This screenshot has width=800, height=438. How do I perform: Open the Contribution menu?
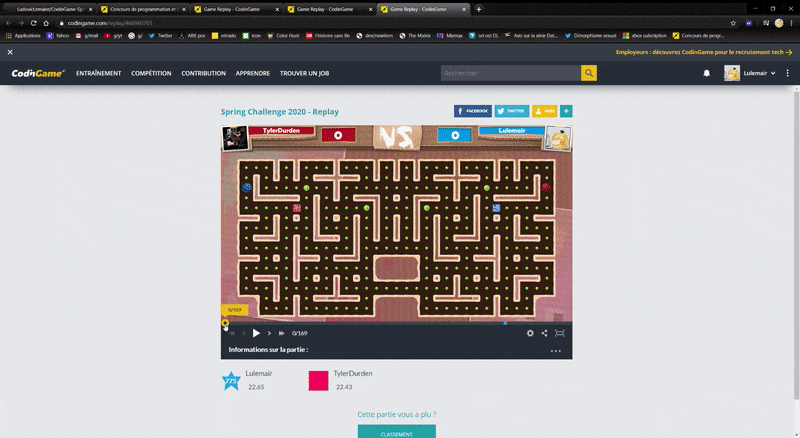coord(204,74)
